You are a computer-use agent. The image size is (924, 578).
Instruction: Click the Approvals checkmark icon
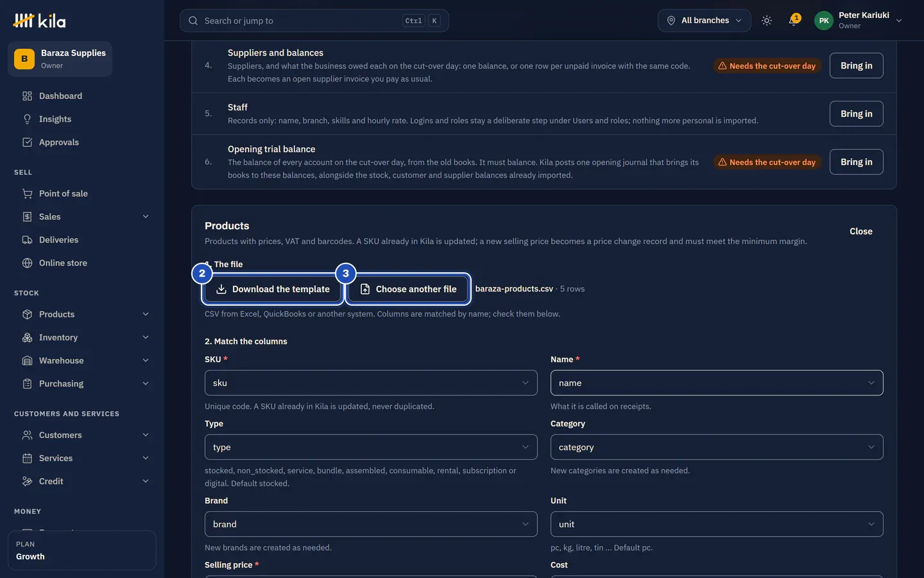coord(27,142)
